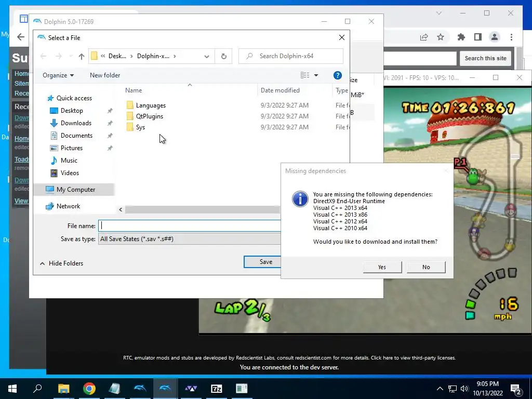Switch to Chrome from taskbar
Viewport: 532px width, 399px height.
click(x=89, y=389)
